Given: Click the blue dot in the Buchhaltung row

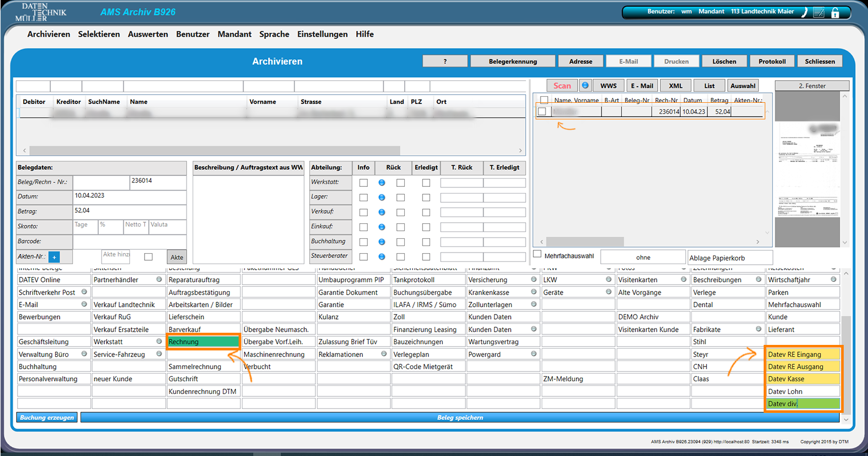Looking at the screenshot, I should (x=382, y=242).
